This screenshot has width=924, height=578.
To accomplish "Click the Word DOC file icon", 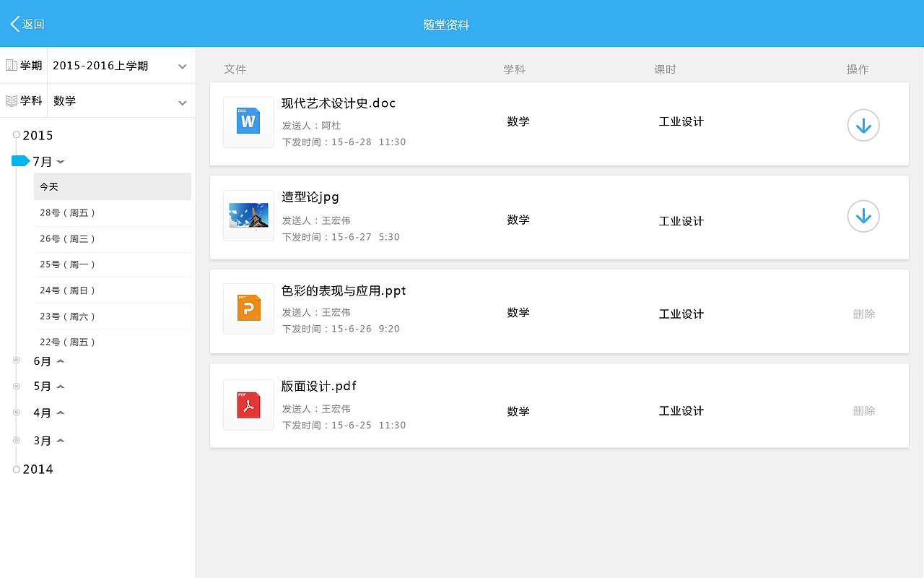I will pos(248,122).
